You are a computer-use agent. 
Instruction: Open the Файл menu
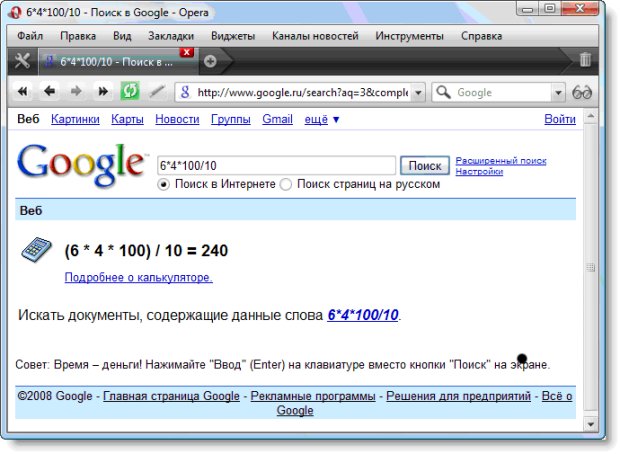pyautogui.click(x=30, y=36)
